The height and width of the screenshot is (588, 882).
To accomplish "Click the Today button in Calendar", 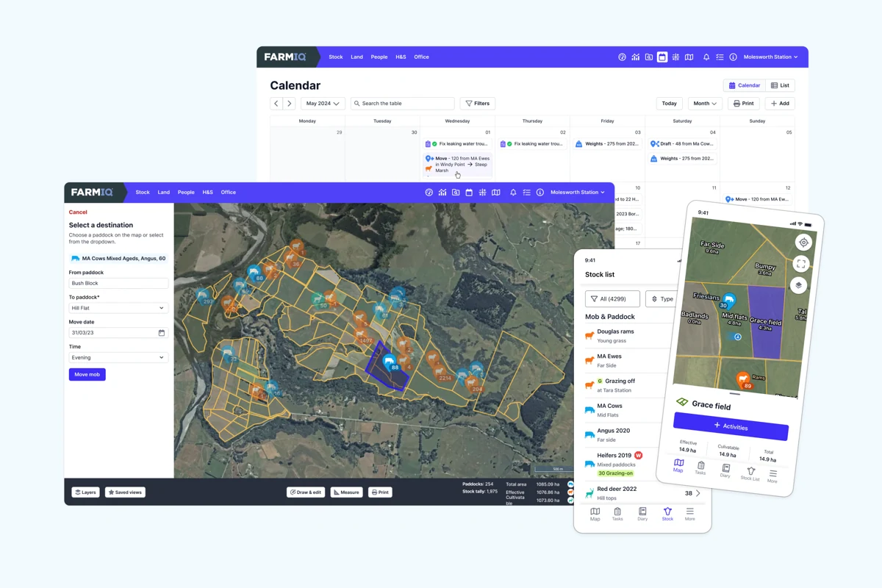I will click(669, 104).
